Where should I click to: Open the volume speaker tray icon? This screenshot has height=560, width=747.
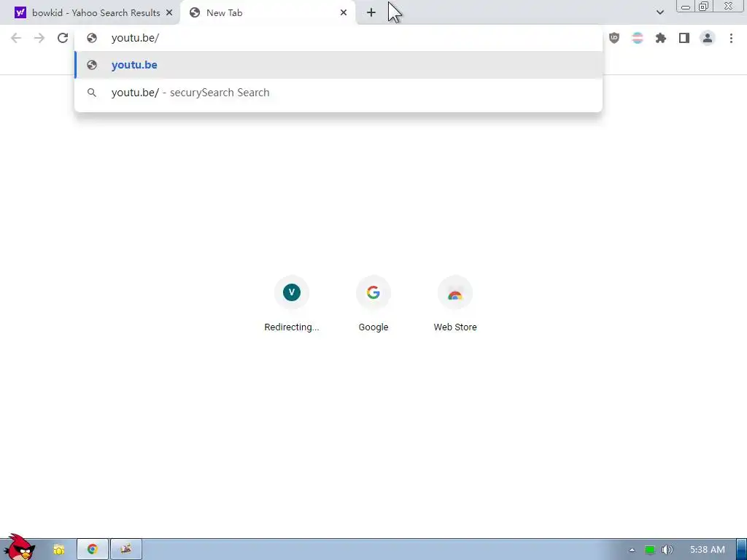pos(667,550)
